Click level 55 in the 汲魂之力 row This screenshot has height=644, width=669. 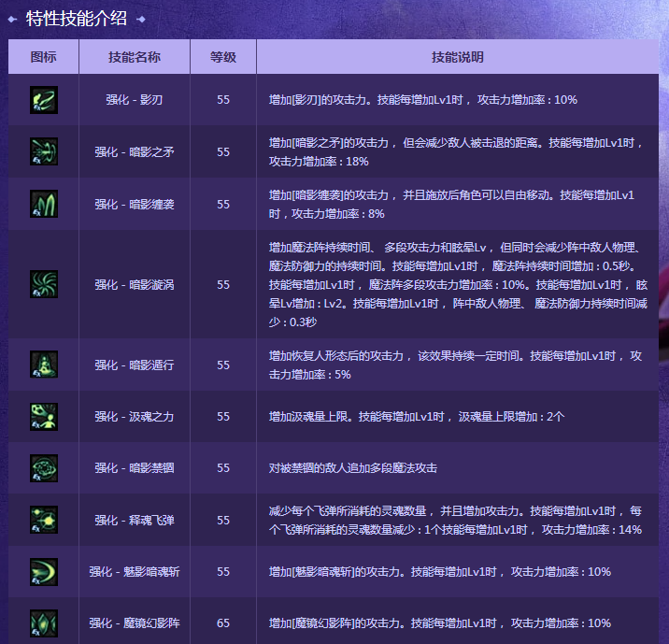coord(223,417)
